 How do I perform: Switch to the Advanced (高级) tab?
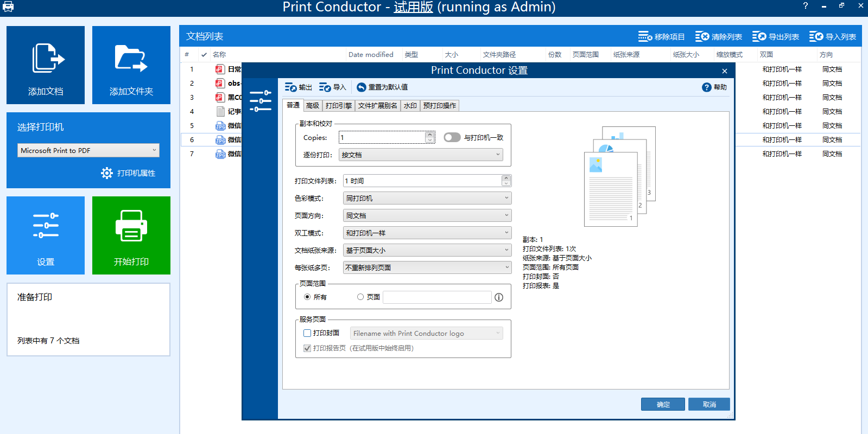pyautogui.click(x=313, y=106)
